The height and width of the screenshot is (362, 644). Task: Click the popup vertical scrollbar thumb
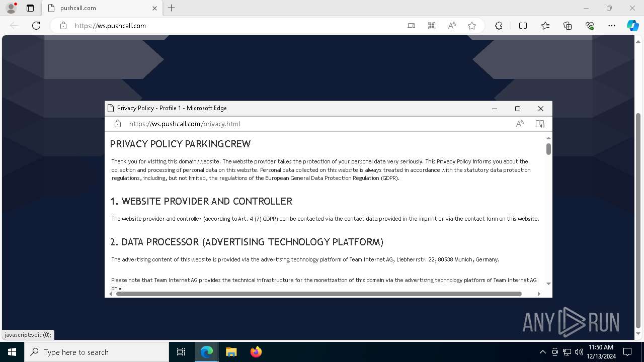click(548, 149)
